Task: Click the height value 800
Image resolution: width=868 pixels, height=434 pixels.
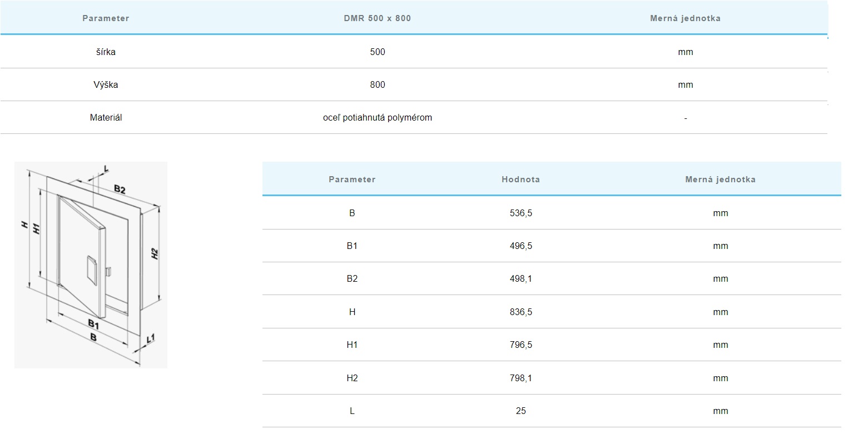Action: [x=377, y=84]
